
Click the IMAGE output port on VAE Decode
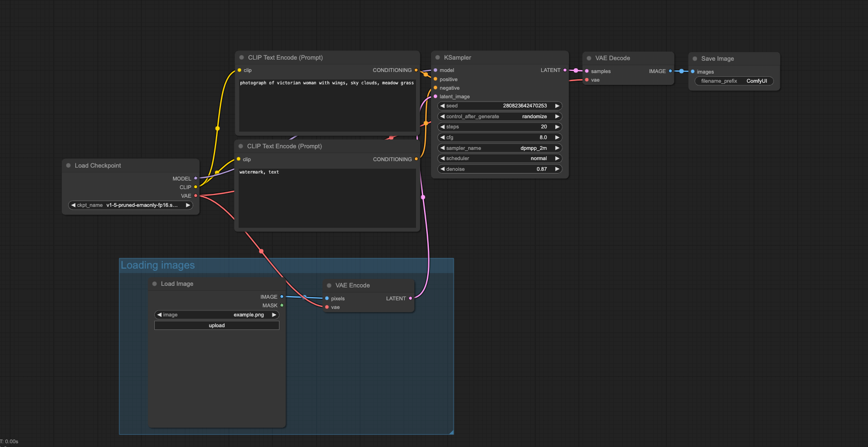click(670, 71)
